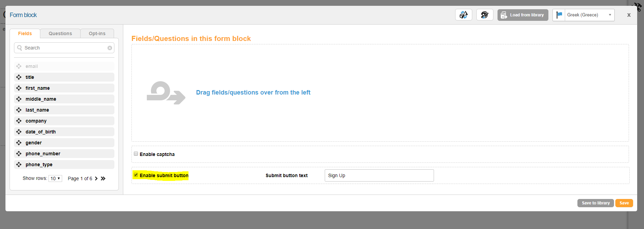644x229 pixels.
Task: Switch to the Questions tab
Action: coord(60,33)
